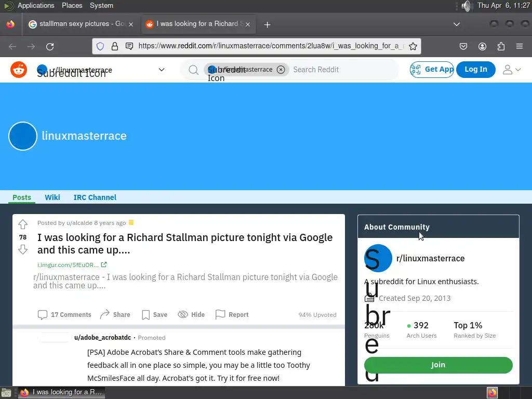
Task: Click Created Sep 20, 2013 text
Action: 414,298
